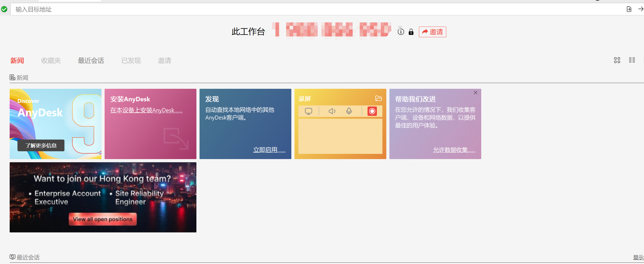Open the Discover AnyDesk 9 banner
This screenshot has width=644, height=264.
(56, 124)
